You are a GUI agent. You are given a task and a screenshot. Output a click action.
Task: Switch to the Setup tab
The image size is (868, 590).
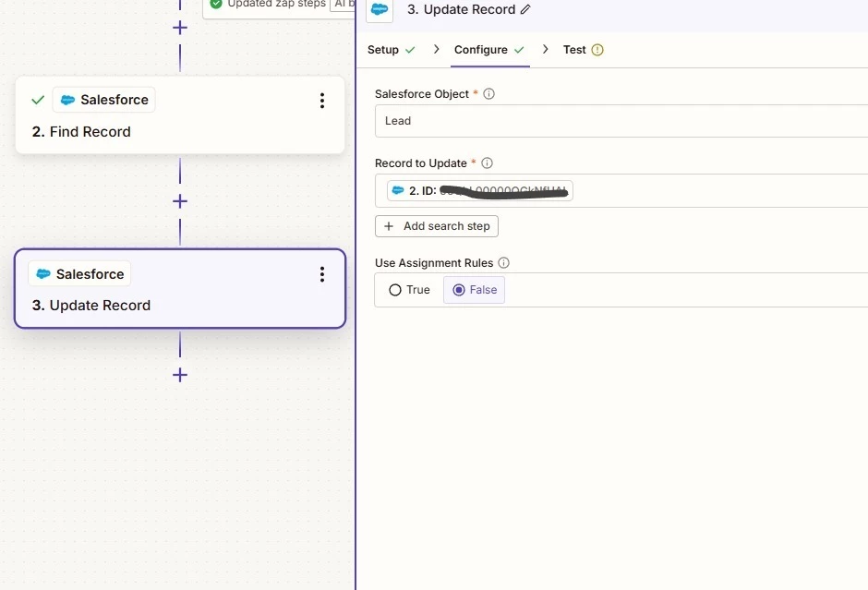coord(391,50)
